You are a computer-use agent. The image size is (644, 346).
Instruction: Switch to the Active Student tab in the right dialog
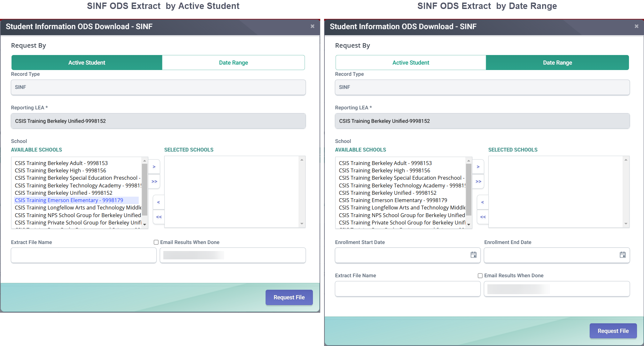pos(410,62)
